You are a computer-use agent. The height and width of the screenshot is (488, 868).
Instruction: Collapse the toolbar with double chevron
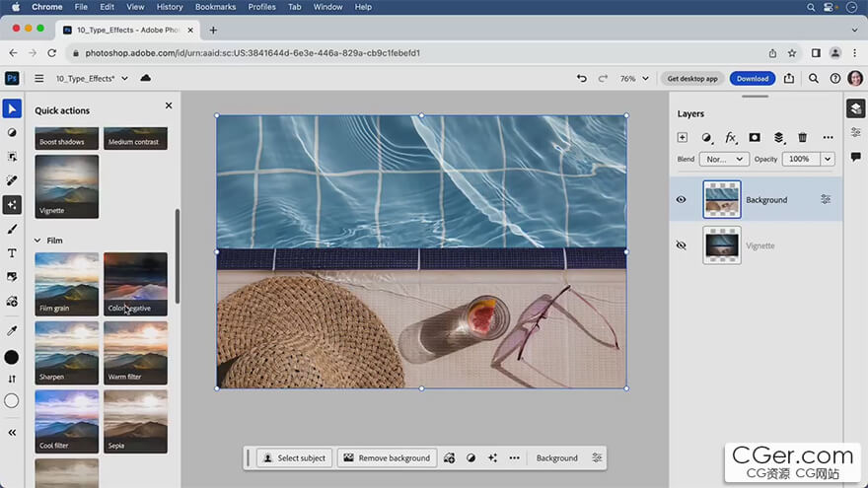click(x=12, y=433)
